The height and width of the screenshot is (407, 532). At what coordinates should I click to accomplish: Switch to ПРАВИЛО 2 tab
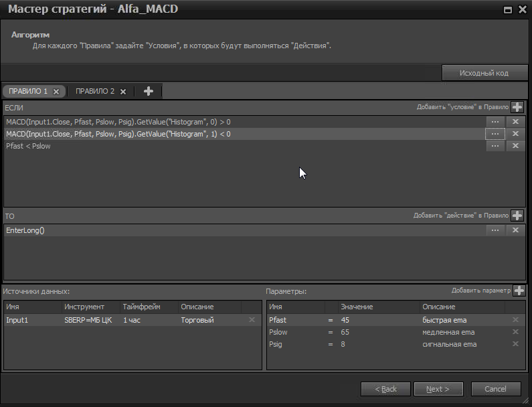coord(94,91)
